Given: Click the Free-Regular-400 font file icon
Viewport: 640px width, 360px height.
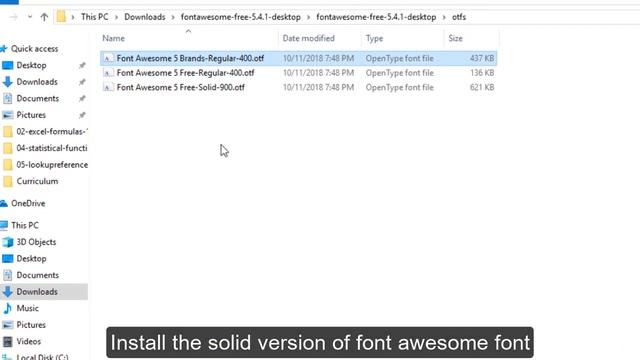Looking at the screenshot, I should pos(108,73).
